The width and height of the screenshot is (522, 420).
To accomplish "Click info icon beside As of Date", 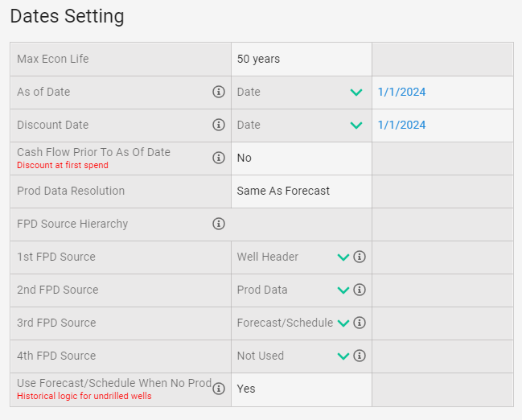I will pyautogui.click(x=218, y=92).
